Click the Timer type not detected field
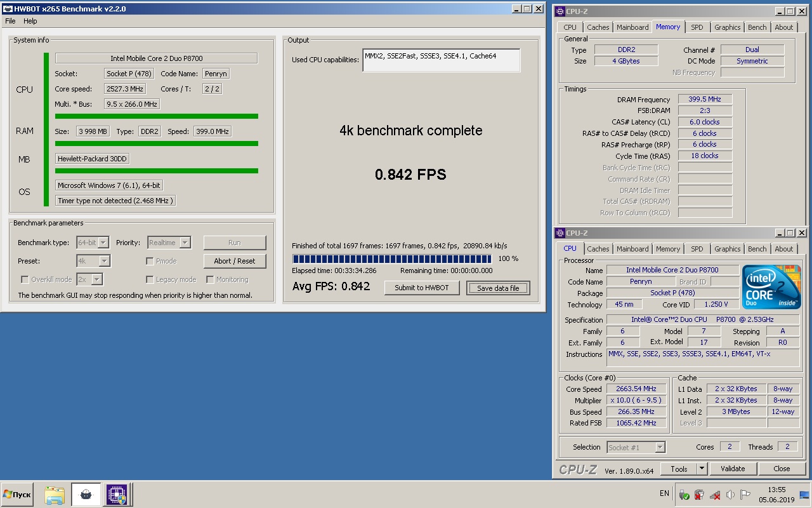 click(115, 201)
